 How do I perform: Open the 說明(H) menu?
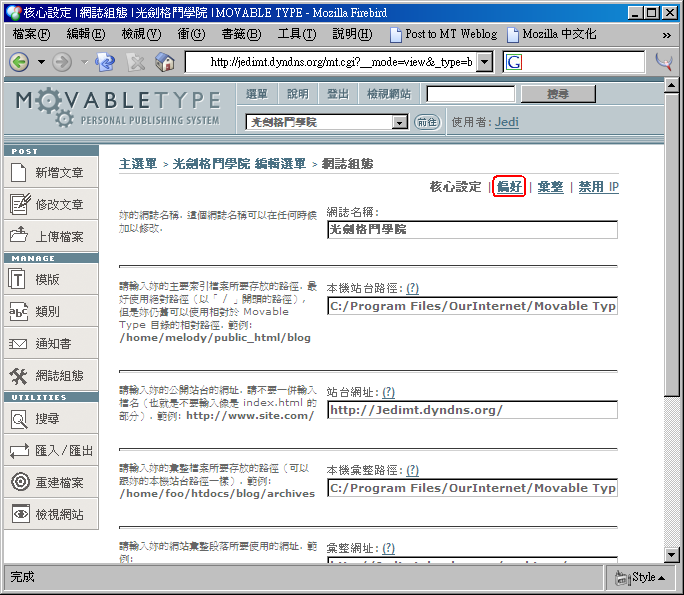click(x=352, y=34)
